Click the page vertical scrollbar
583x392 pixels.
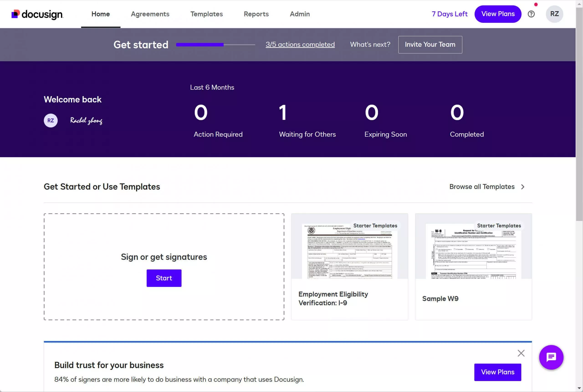(579, 114)
